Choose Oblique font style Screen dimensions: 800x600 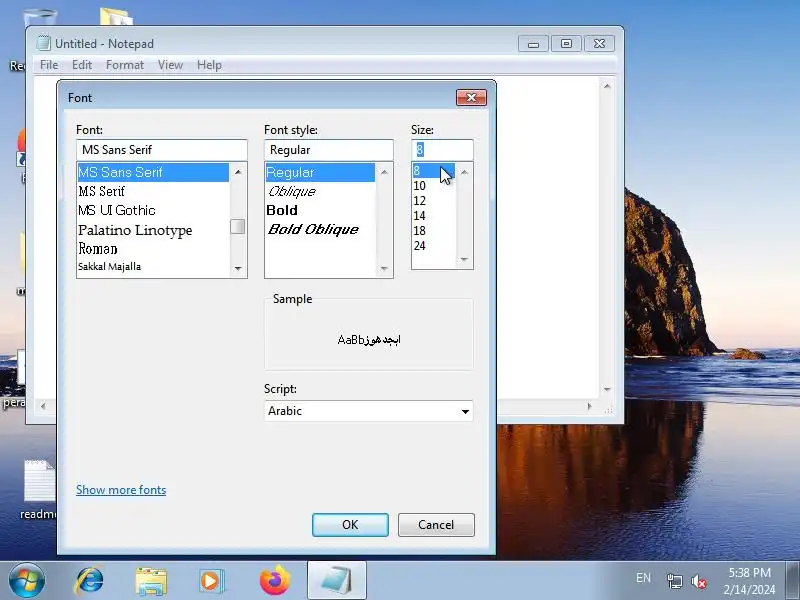[x=320, y=191]
